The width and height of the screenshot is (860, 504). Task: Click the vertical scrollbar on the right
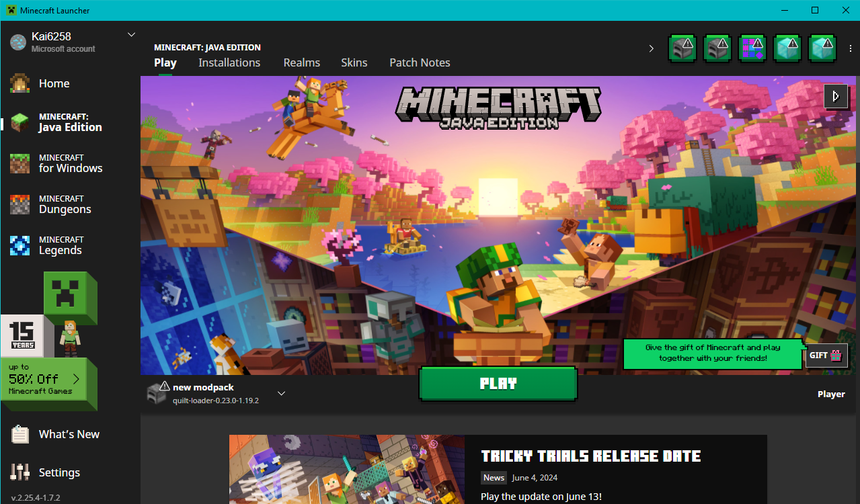coord(857,121)
